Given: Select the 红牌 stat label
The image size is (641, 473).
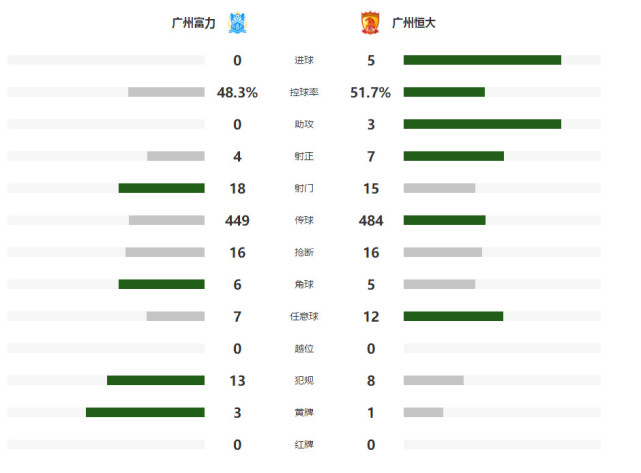Looking at the screenshot, I should 304,444.
